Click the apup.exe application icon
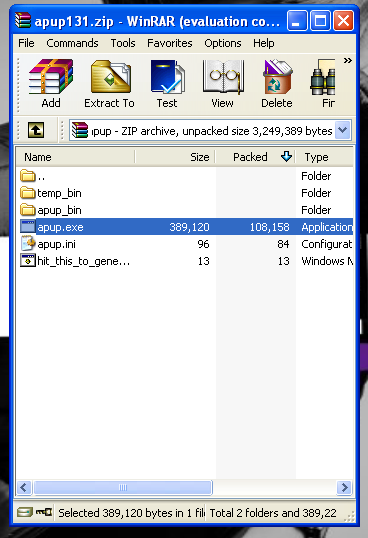Screen dimensions: 368x538 click(x=28, y=227)
